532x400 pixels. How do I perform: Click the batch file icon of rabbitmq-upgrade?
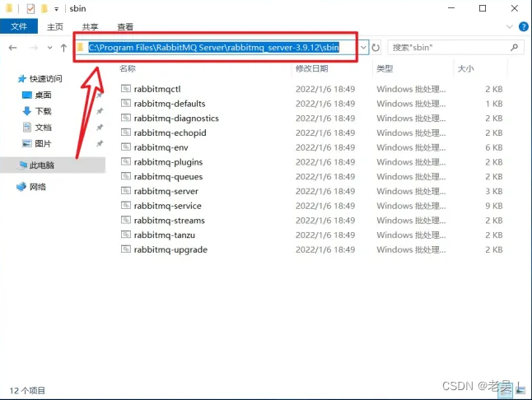click(126, 249)
